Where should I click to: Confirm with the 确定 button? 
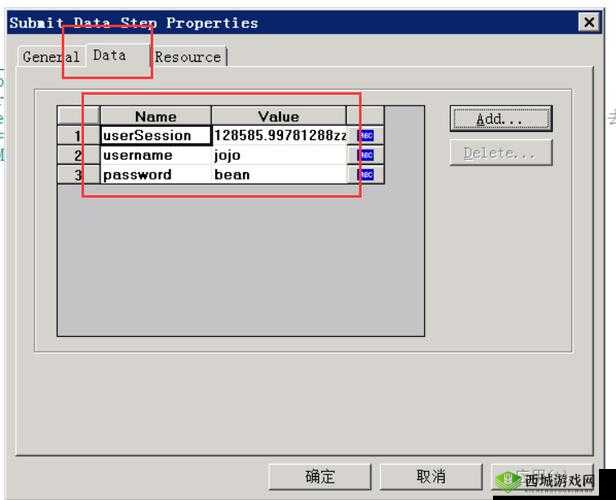coord(319,476)
